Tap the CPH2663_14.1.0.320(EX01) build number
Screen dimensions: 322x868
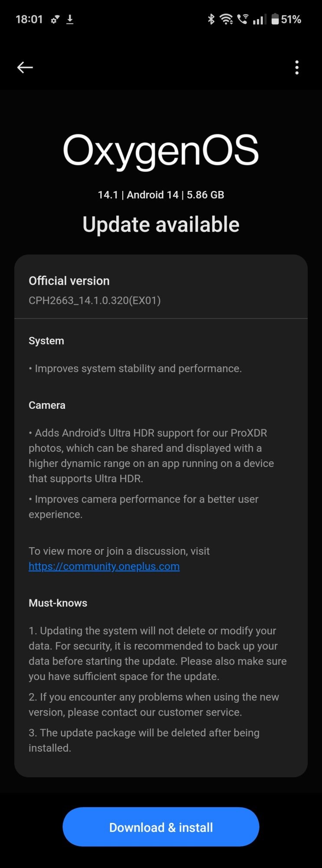pos(94,300)
